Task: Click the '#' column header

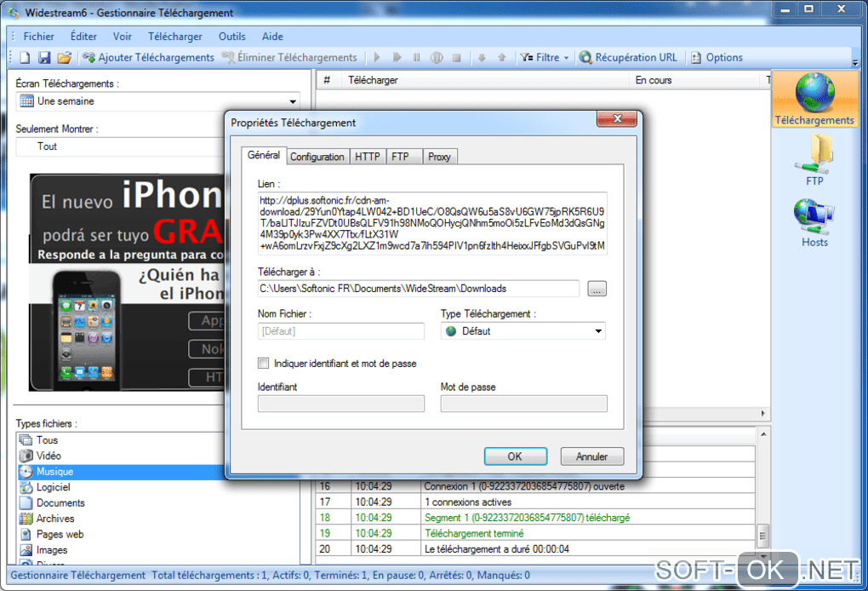Action: pyautogui.click(x=327, y=80)
